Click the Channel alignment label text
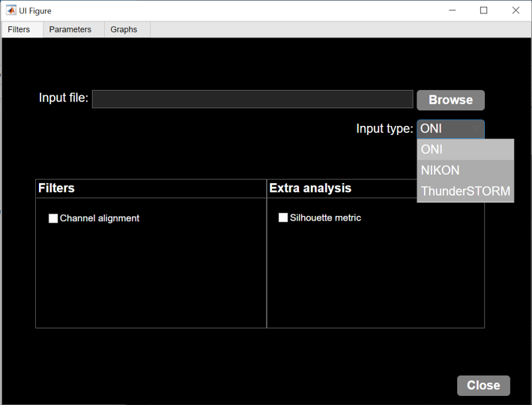 [x=100, y=218]
